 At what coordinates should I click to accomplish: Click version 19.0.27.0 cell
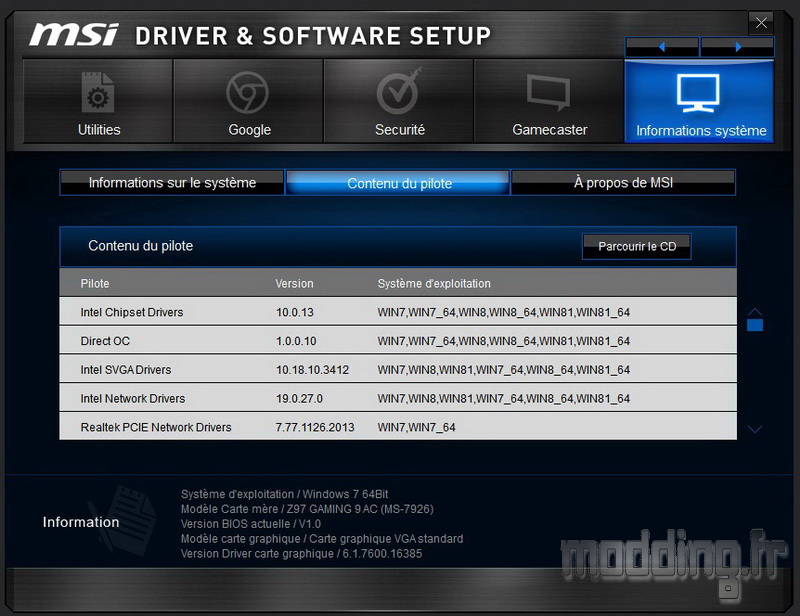tap(299, 398)
